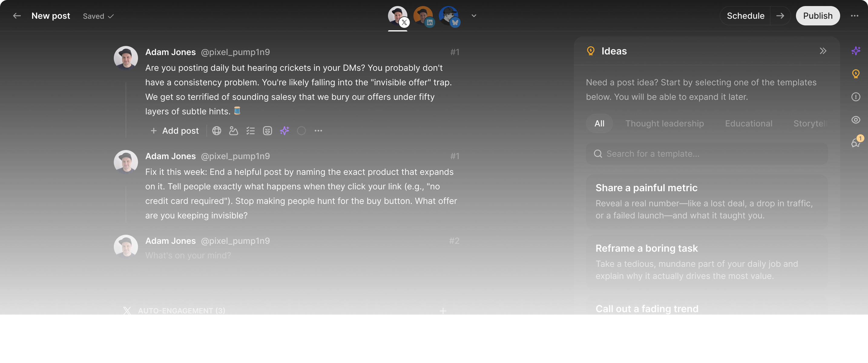Select the Educational tab
Image resolution: width=868 pixels, height=363 pixels.
[748, 124]
